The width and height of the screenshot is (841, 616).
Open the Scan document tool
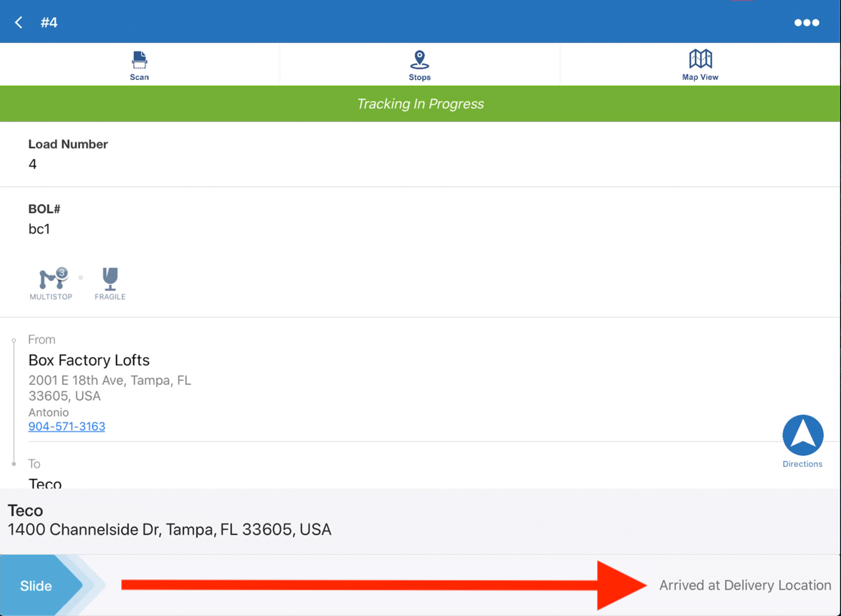point(139,65)
